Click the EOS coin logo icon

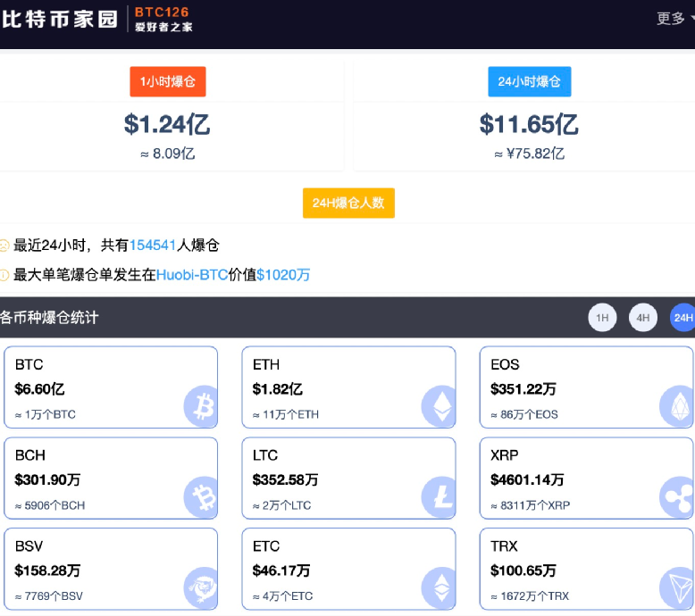point(676,405)
